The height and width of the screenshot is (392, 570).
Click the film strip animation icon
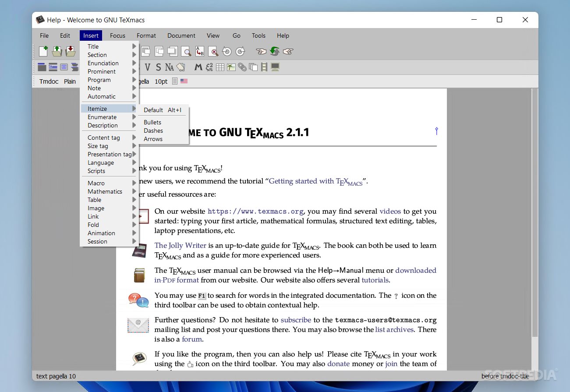point(264,67)
